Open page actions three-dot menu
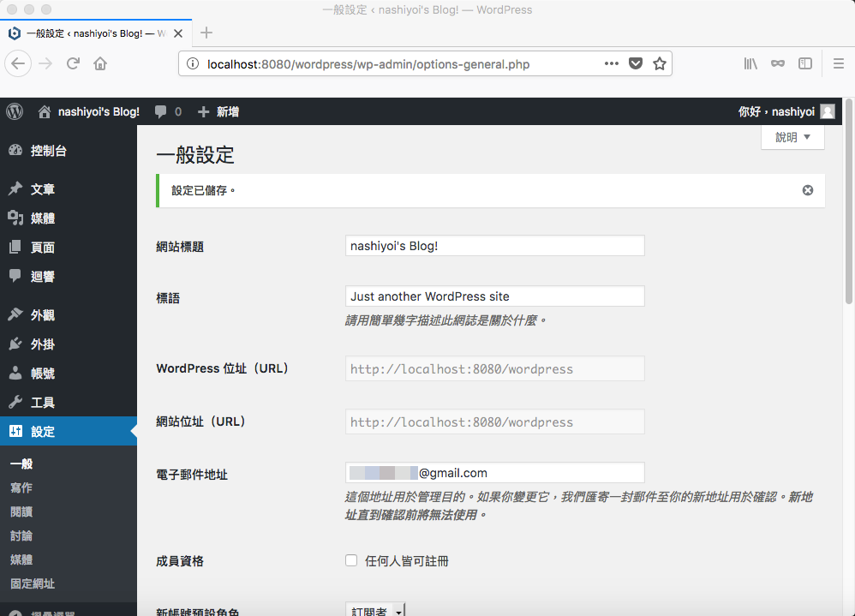Screen dimensions: 855x616 (x=611, y=63)
